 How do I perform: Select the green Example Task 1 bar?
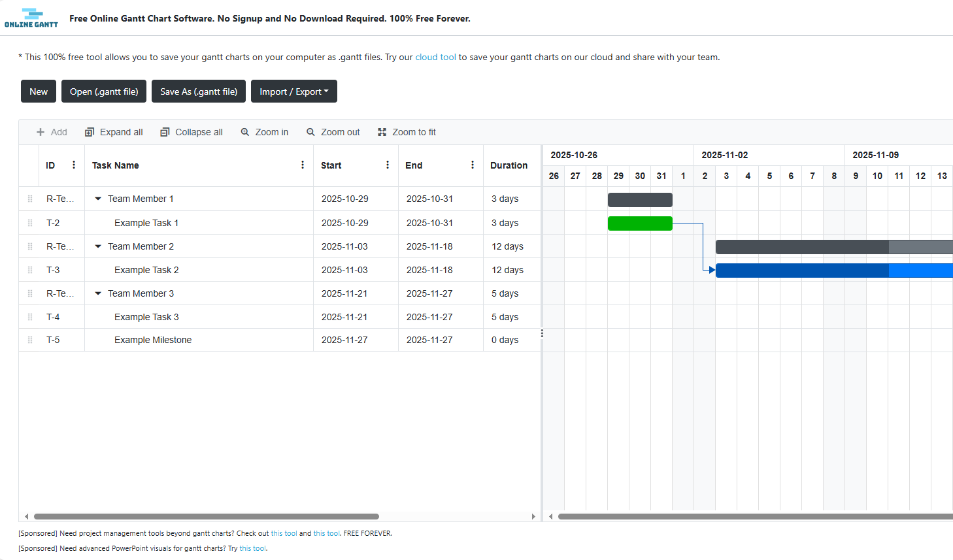click(x=639, y=223)
